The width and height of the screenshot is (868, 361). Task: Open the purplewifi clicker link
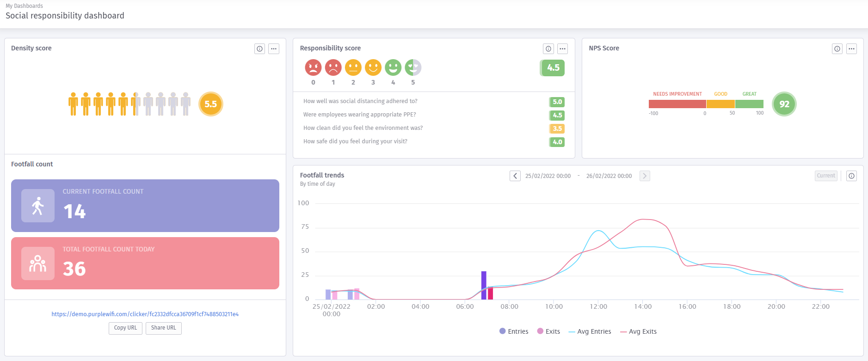point(145,314)
